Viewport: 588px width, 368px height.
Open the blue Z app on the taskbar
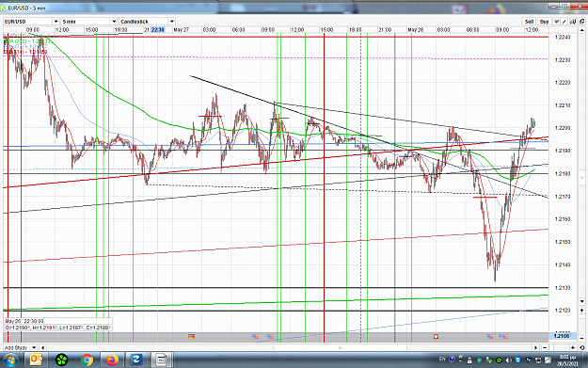click(135, 360)
